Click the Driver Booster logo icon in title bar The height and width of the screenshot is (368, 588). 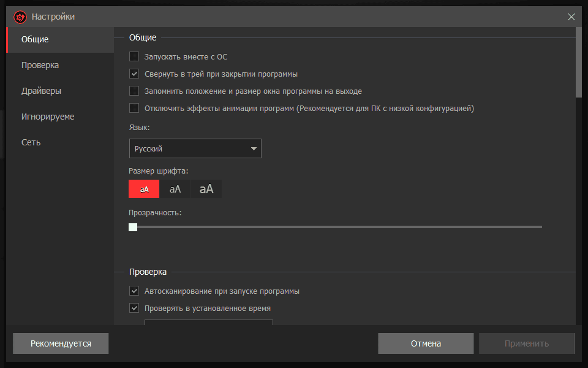(20, 17)
